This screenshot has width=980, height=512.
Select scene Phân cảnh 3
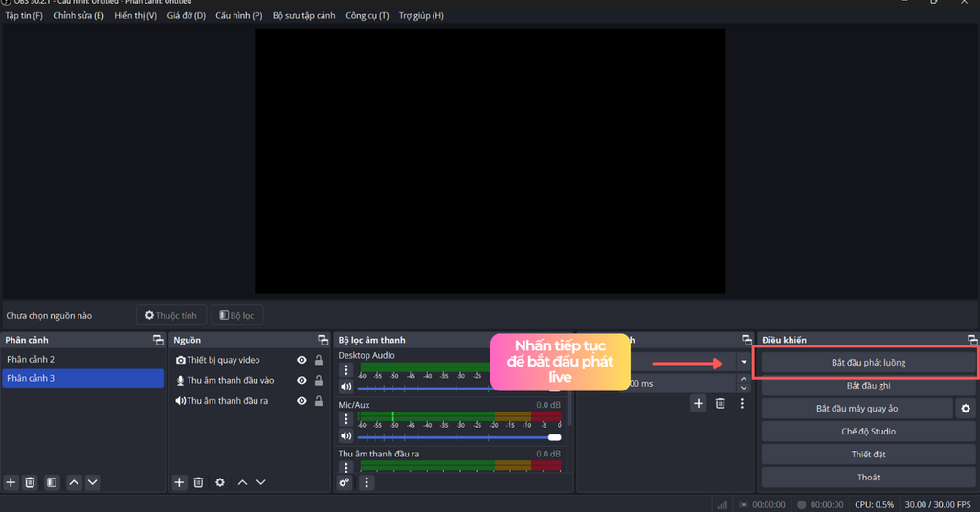coord(82,378)
